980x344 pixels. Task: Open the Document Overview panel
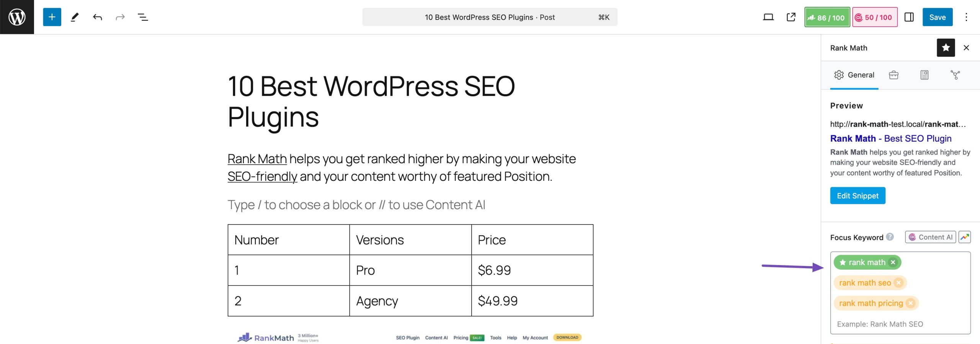[x=142, y=17]
